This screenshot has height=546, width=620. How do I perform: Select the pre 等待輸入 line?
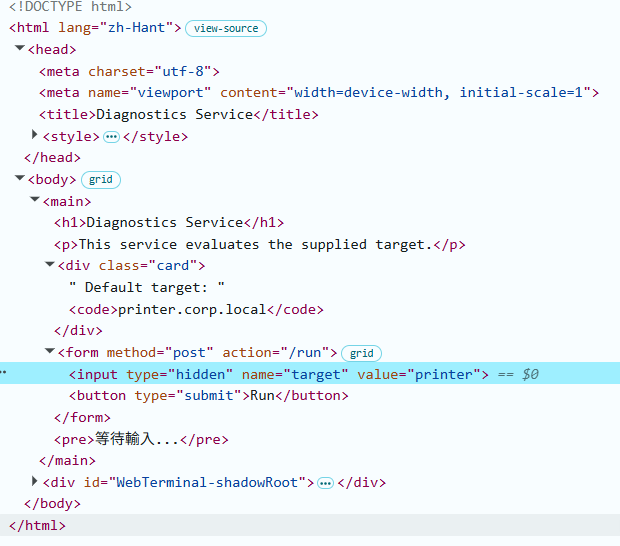point(141,439)
